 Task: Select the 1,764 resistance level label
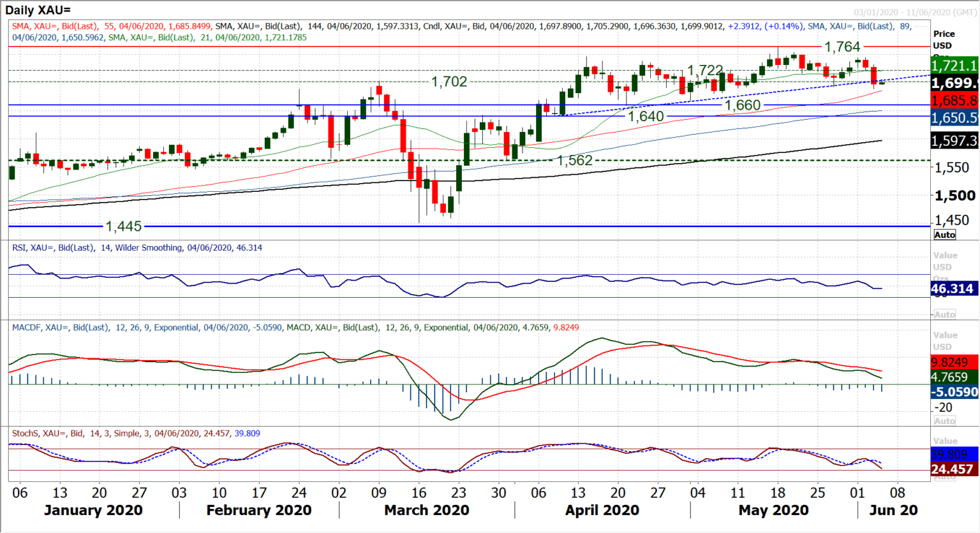pyautogui.click(x=842, y=47)
